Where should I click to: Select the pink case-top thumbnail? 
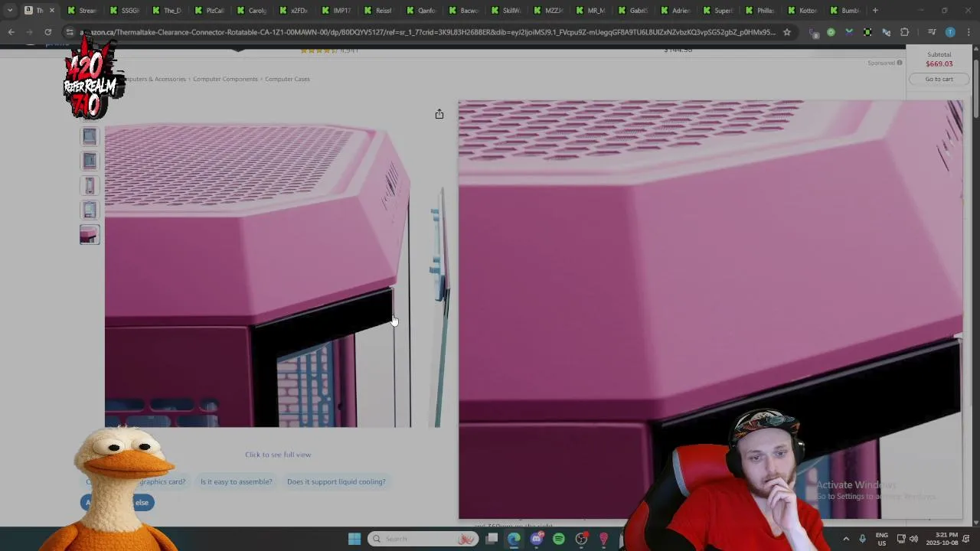point(90,234)
